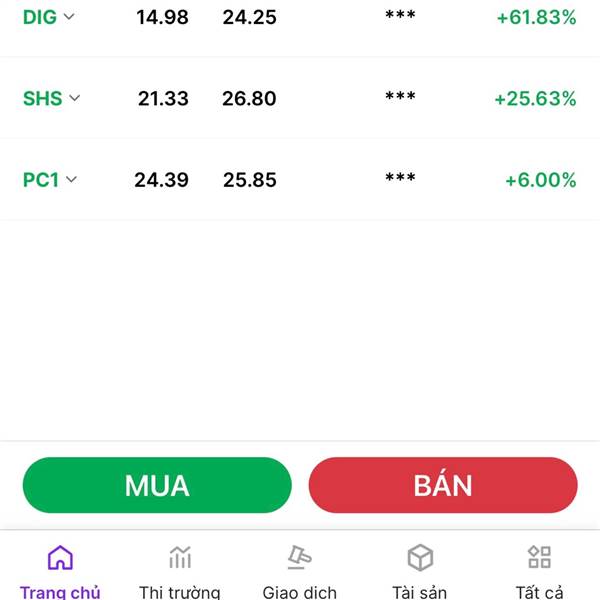Select the Giao dịch gavel icon

(x=300, y=557)
